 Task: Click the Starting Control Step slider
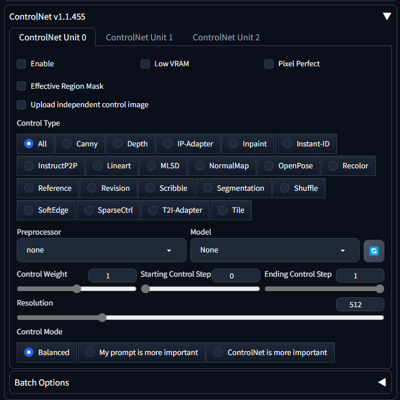(x=200, y=289)
